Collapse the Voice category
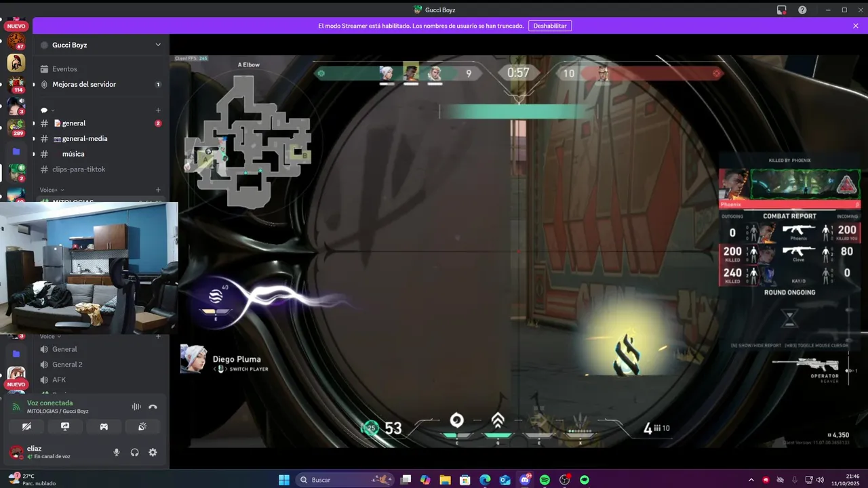This screenshot has height=488, width=868. pos(50,336)
